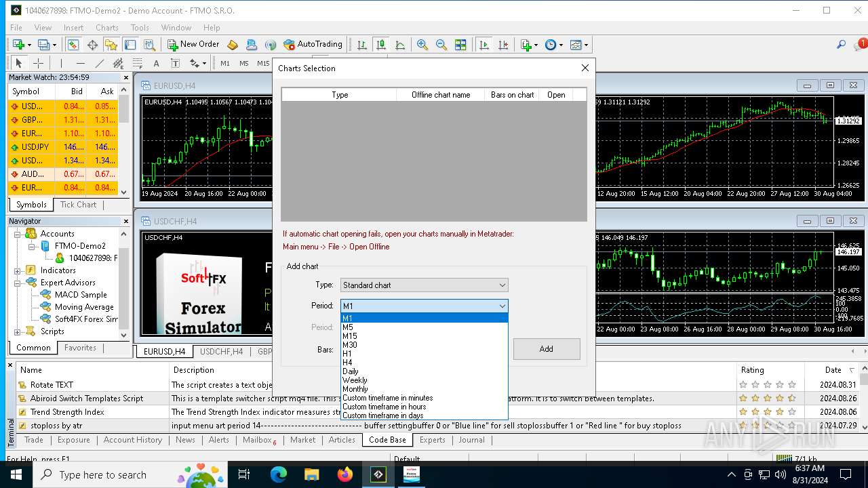The height and width of the screenshot is (488, 868).
Task: Open the File menu
Action: click(x=16, y=28)
